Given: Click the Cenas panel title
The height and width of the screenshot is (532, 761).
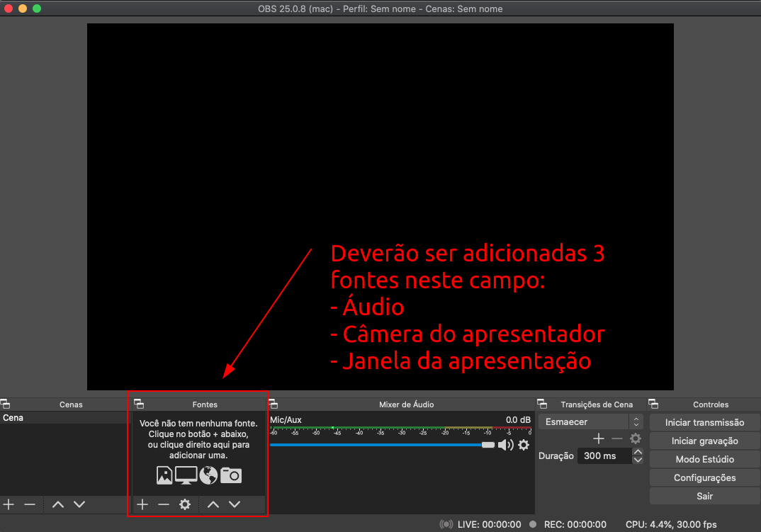Looking at the screenshot, I should [71, 404].
